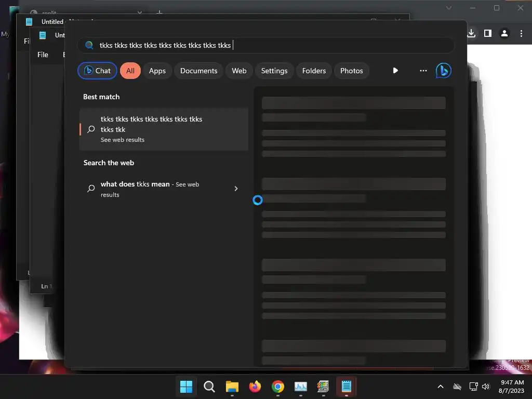The height and width of the screenshot is (399, 532).
Task: Open the Task Manager-style taskbar icon
Action: [323, 387]
